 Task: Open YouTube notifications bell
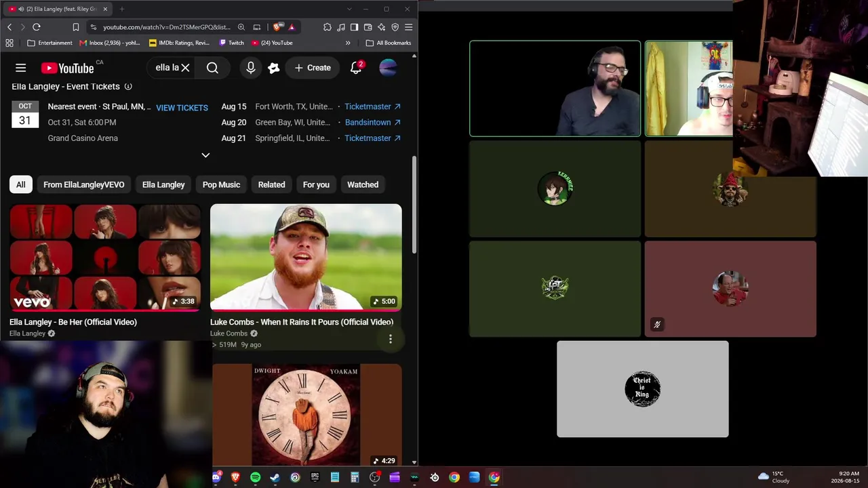[x=356, y=68]
